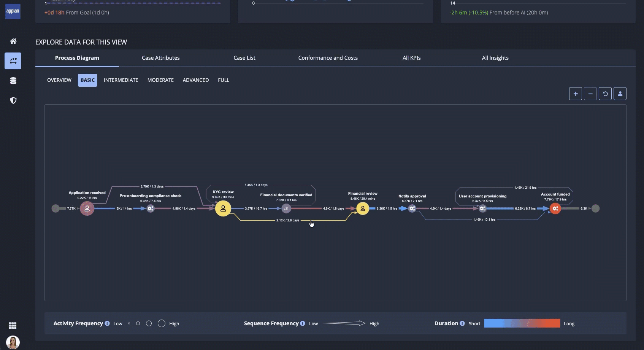Open the Appian logo home
The image size is (644, 350).
[13, 11]
